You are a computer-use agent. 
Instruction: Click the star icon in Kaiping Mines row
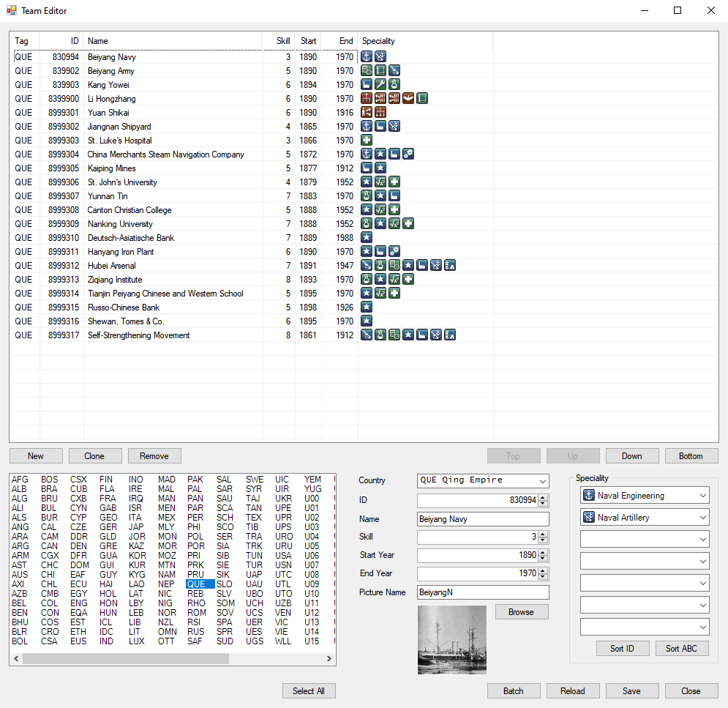click(x=380, y=168)
